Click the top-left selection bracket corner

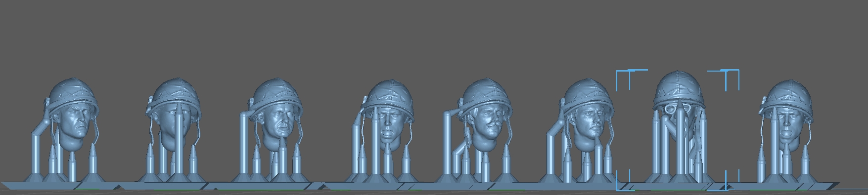point(618,72)
